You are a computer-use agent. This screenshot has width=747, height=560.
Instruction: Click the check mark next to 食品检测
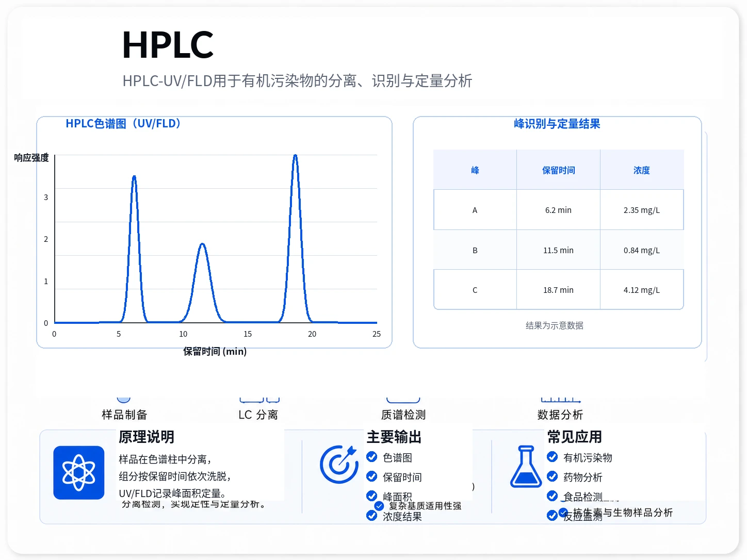[552, 496]
